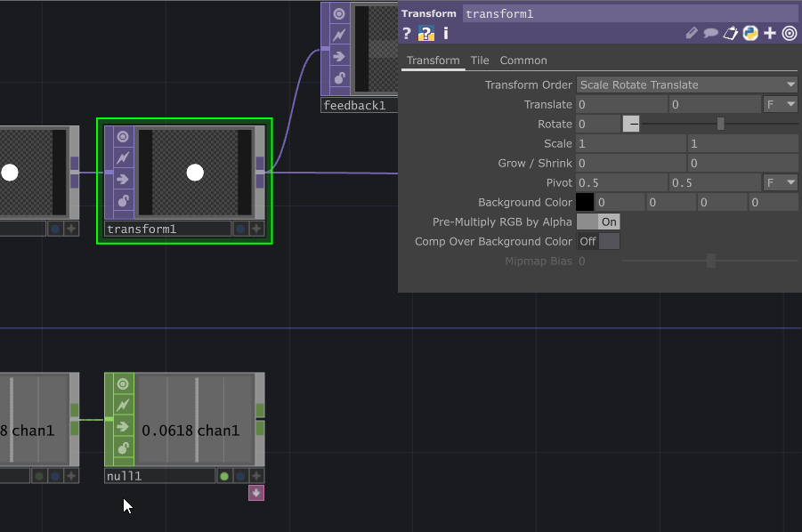The width and height of the screenshot is (802, 532).
Task: Click the black Background Color swatch
Action: (x=585, y=202)
